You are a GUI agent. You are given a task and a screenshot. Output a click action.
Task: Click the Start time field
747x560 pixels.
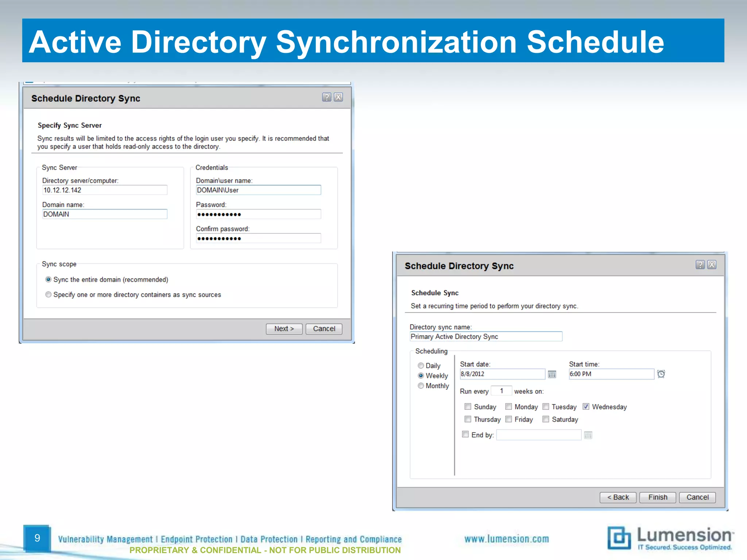[x=612, y=374]
